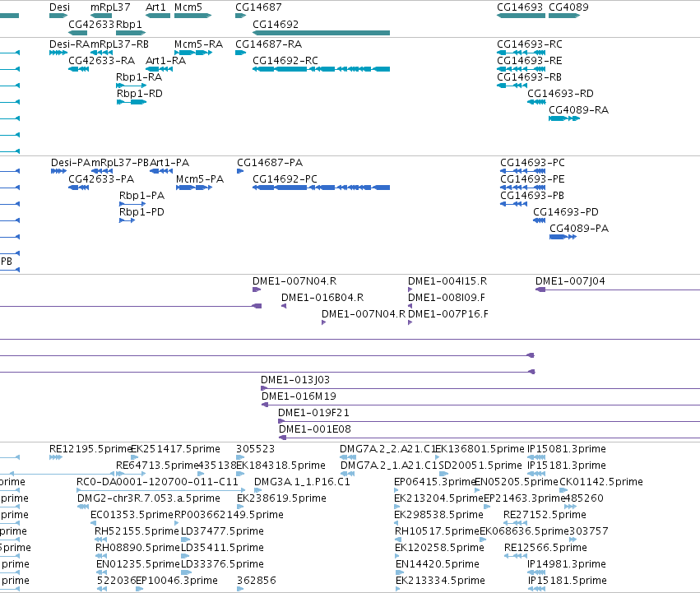Viewport: 700px width, 593px height.
Task: Select transcript Art1-RA
Action: [x=165, y=61]
